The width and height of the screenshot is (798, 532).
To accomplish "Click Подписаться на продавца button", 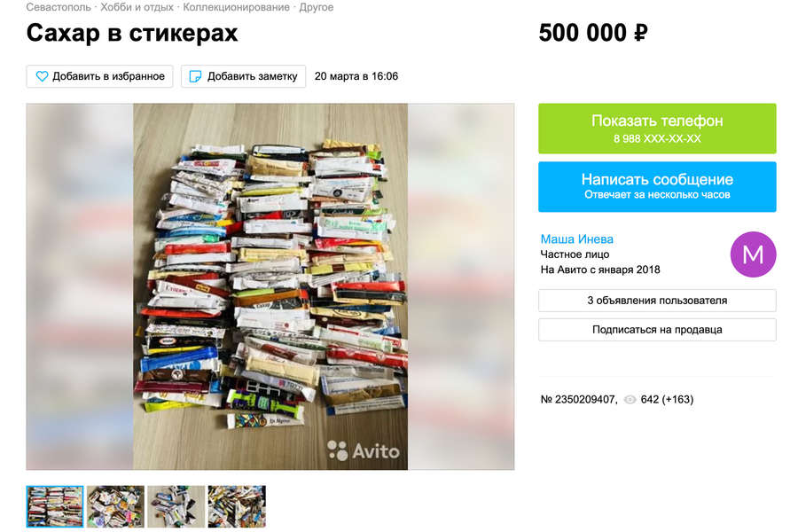I will (x=657, y=329).
